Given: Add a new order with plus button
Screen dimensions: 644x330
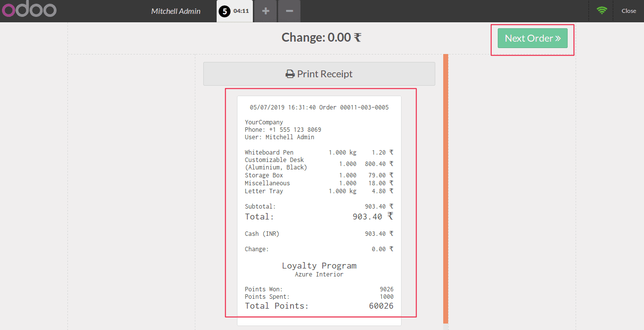Looking at the screenshot, I should pyautogui.click(x=266, y=11).
